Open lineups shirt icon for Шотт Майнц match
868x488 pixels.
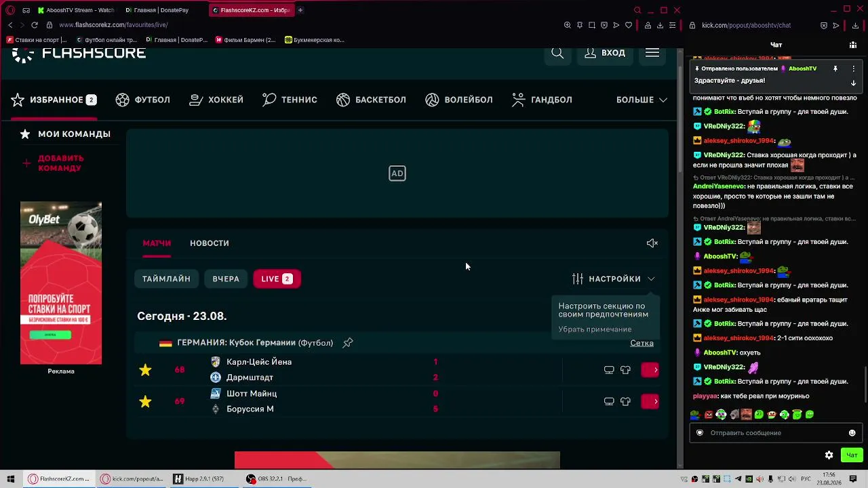(625, 402)
